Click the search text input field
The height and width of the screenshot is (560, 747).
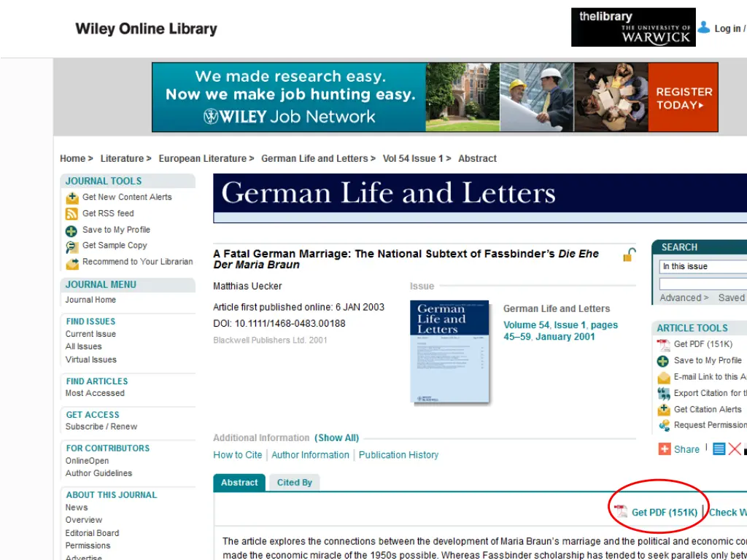click(703, 284)
